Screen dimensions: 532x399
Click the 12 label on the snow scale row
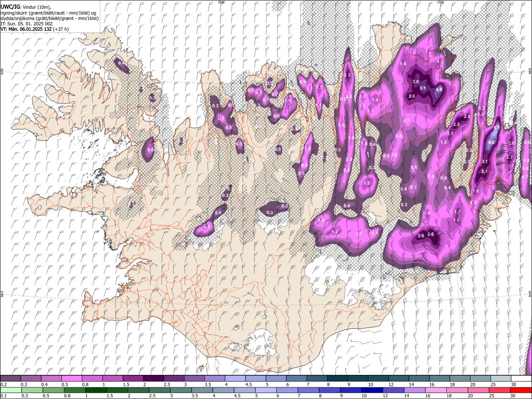tap(391, 384)
